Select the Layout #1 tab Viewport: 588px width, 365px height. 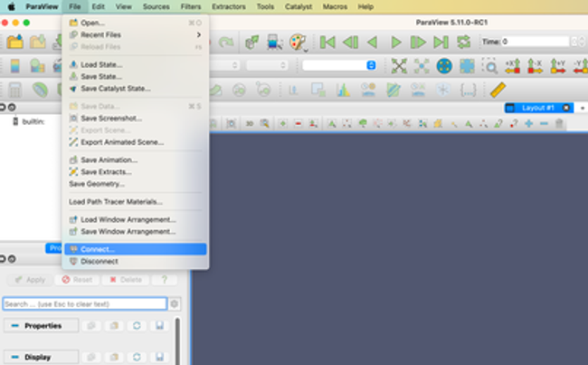(x=537, y=108)
